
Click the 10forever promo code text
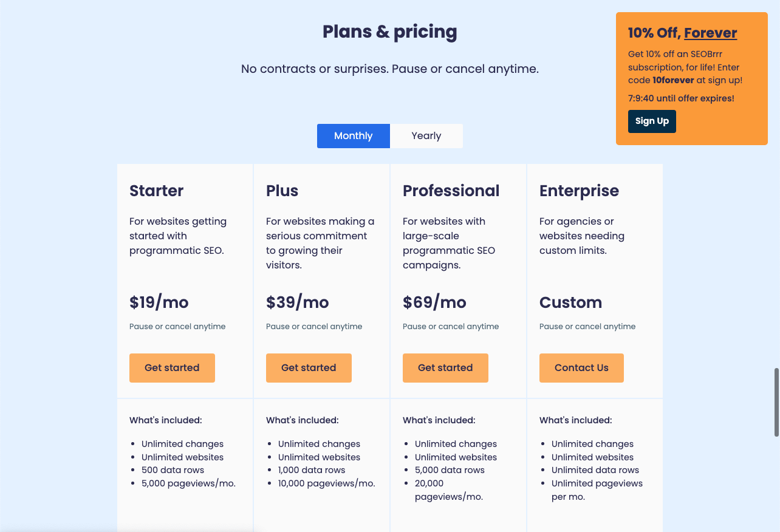(x=673, y=80)
